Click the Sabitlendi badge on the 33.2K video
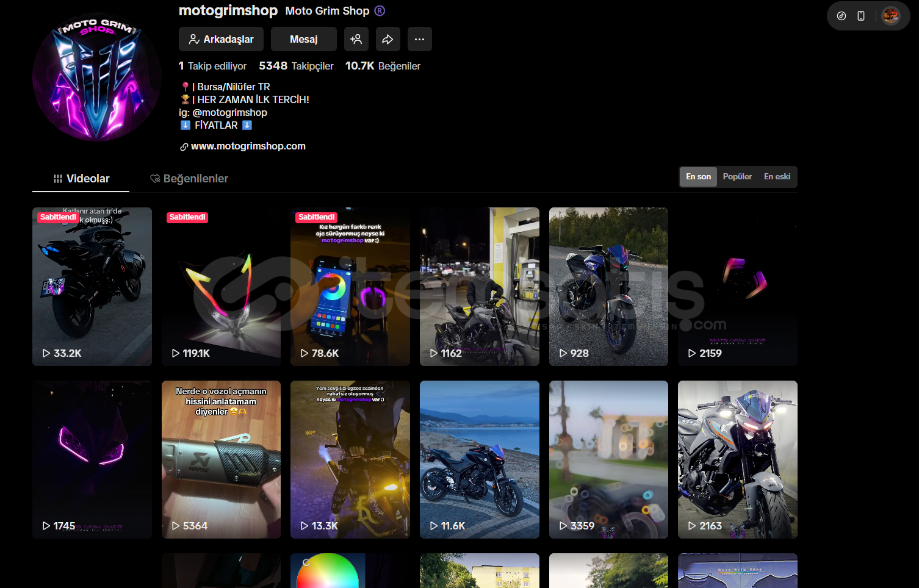Image resolution: width=919 pixels, height=588 pixels. (59, 217)
